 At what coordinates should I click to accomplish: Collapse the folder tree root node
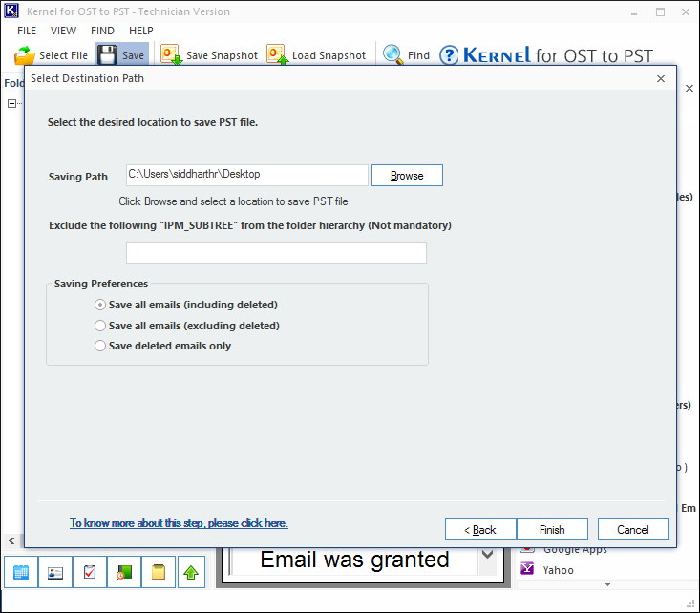pos(11,104)
